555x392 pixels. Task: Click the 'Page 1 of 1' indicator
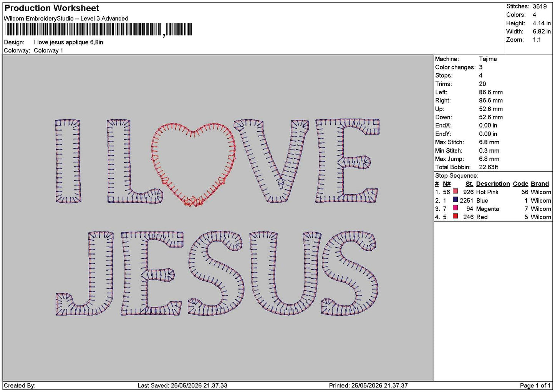point(535,385)
